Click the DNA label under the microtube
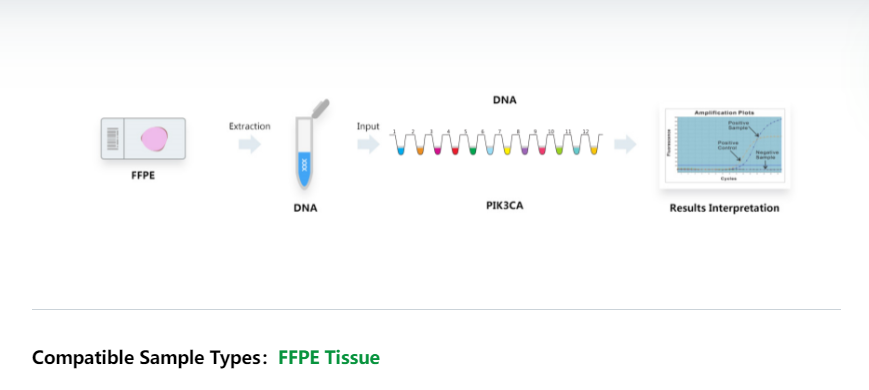This screenshot has width=869, height=390. pyautogui.click(x=305, y=208)
